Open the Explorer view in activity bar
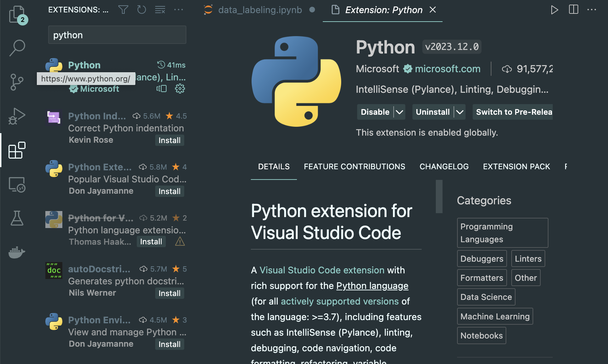Viewport: 608px width, 364px height. [x=17, y=15]
